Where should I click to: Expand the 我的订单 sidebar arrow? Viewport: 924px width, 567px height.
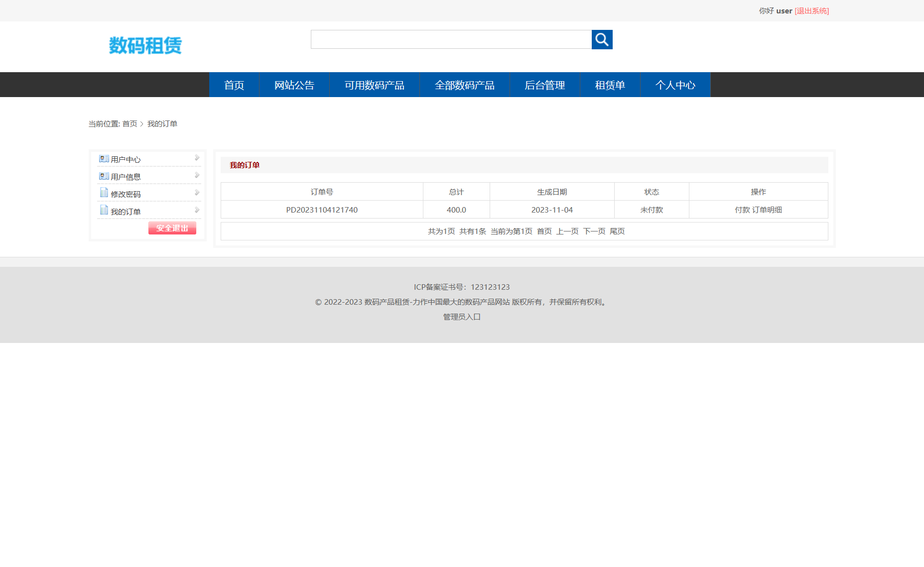pos(197,210)
